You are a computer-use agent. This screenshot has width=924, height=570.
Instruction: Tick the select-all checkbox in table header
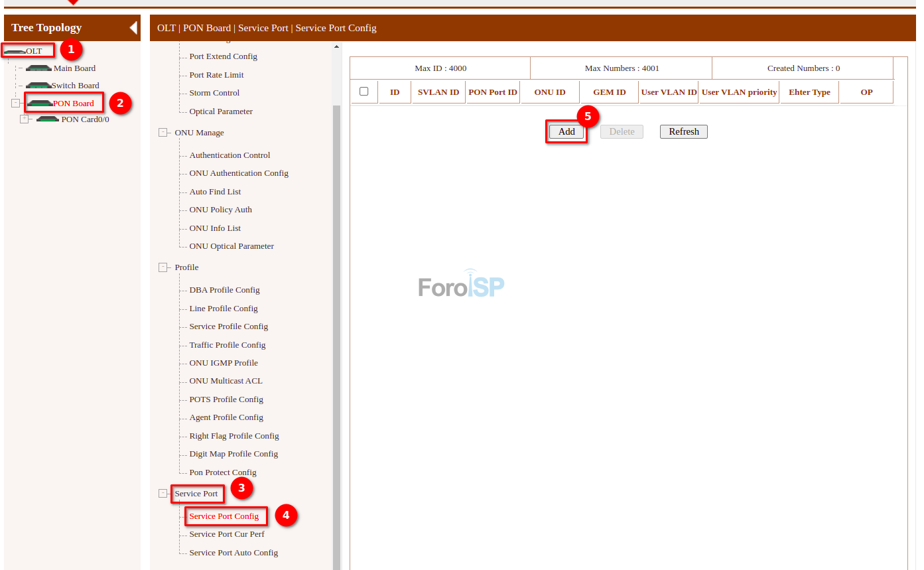point(363,92)
